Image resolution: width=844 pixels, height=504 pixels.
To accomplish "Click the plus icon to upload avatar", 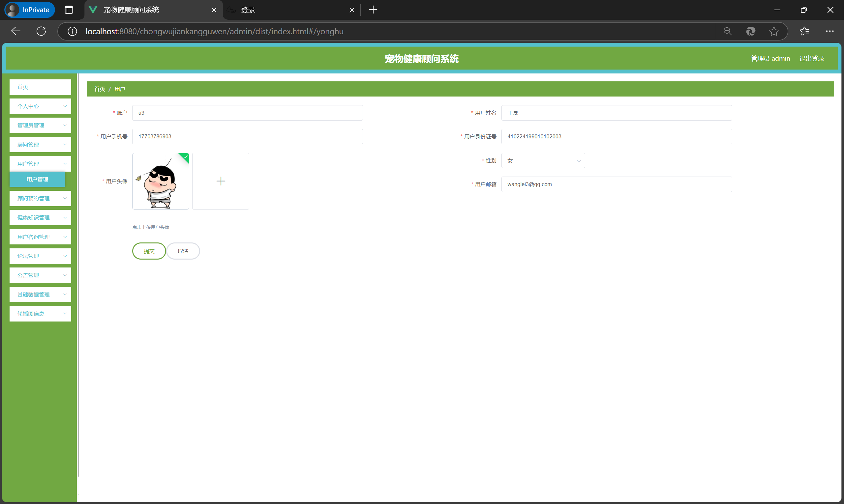I will pyautogui.click(x=221, y=181).
